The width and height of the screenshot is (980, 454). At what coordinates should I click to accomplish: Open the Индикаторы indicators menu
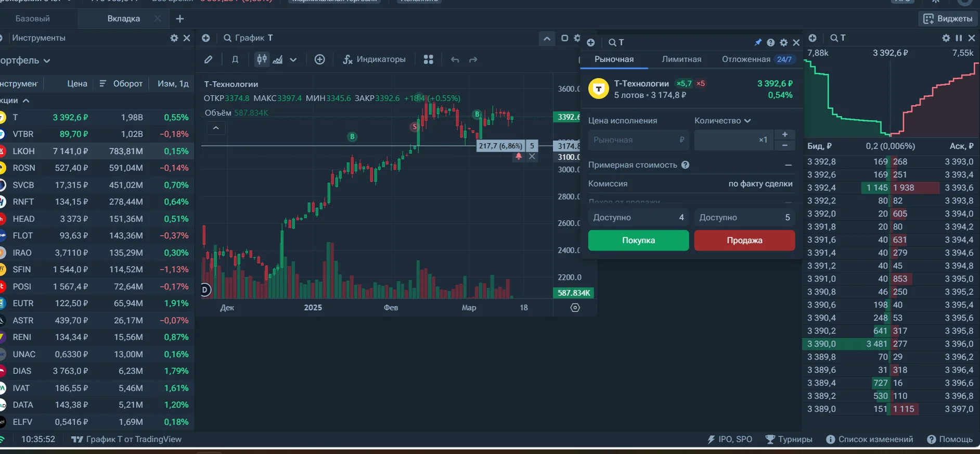pos(374,59)
